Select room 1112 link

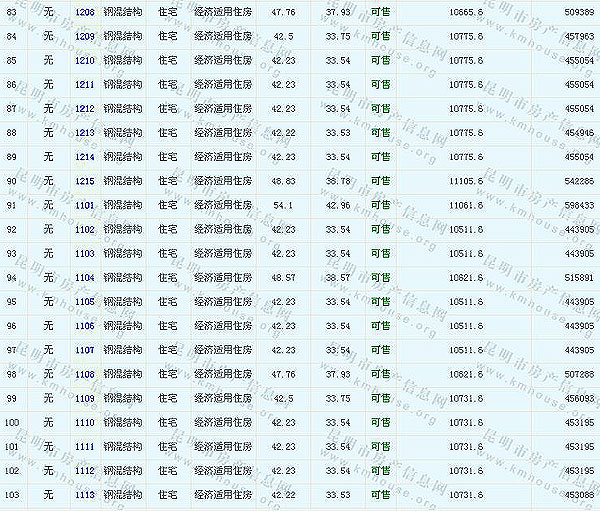coord(85,470)
